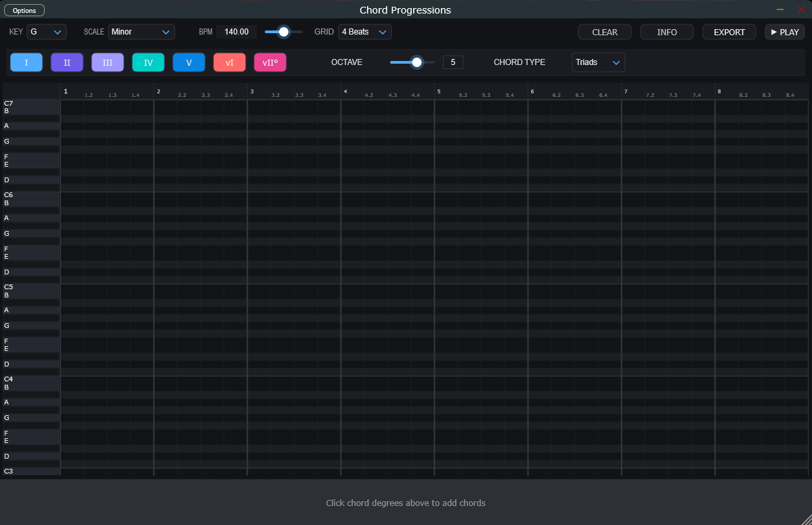The height and width of the screenshot is (525, 812).
Task: Add the vII° diminished chord
Action: (x=270, y=62)
